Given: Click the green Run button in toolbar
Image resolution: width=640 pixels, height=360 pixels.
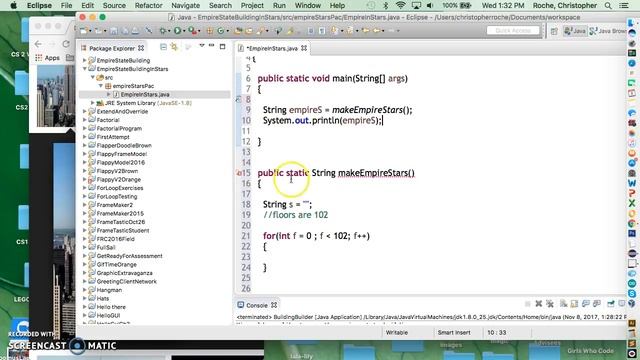Looking at the screenshot, I should [178, 31].
